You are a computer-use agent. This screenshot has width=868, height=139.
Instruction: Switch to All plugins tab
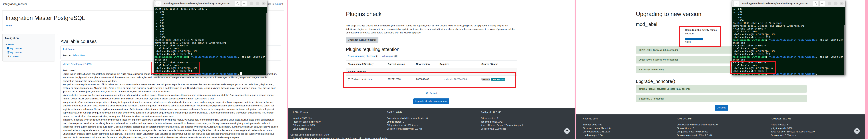(x=388, y=56)
